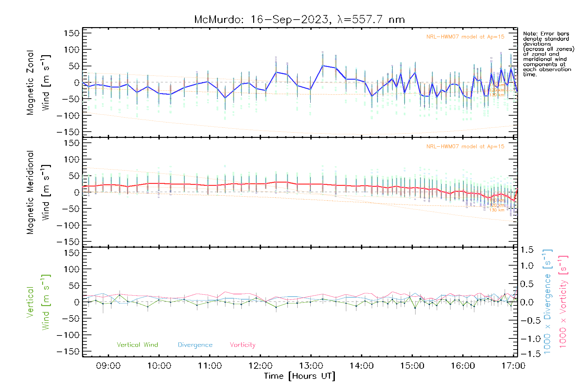The height and width of the screenshot is (392, 588).
Task: Click the '1000 x Vorticity' right axis label
Action: (x=563, y=302)
